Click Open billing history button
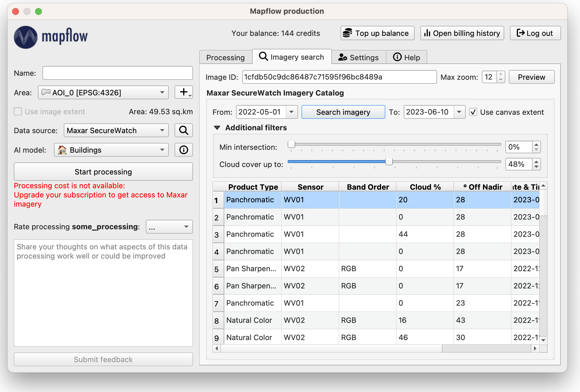 pyautogui.click(x=462, y=33)
